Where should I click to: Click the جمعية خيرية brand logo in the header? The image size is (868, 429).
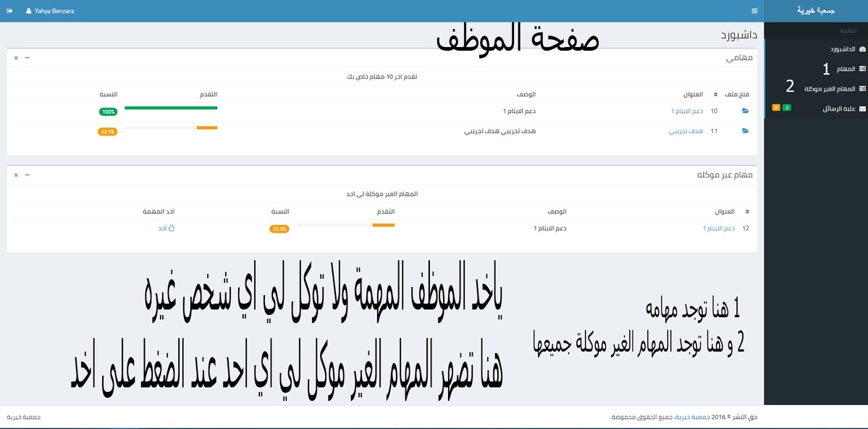click(816, 11)
